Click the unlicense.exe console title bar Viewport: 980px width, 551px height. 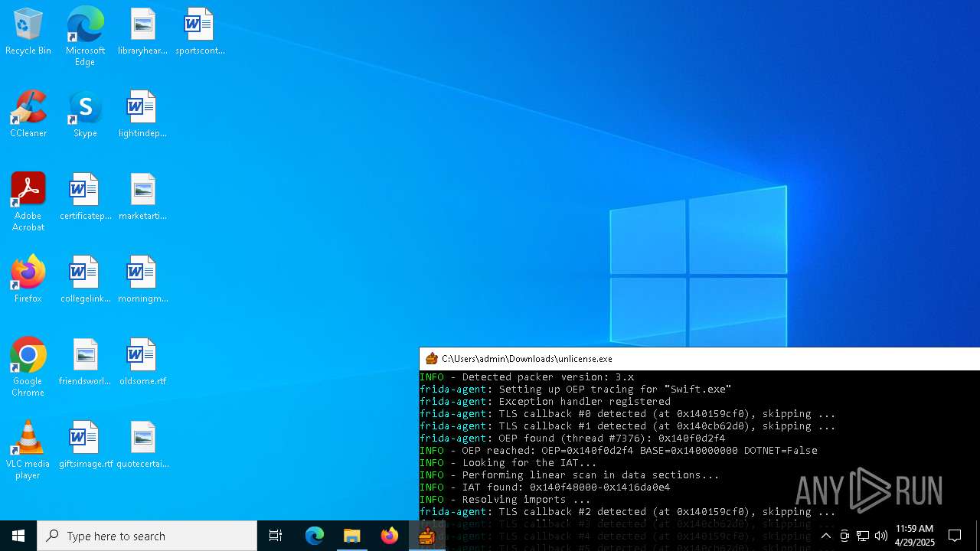pos(700,358)
